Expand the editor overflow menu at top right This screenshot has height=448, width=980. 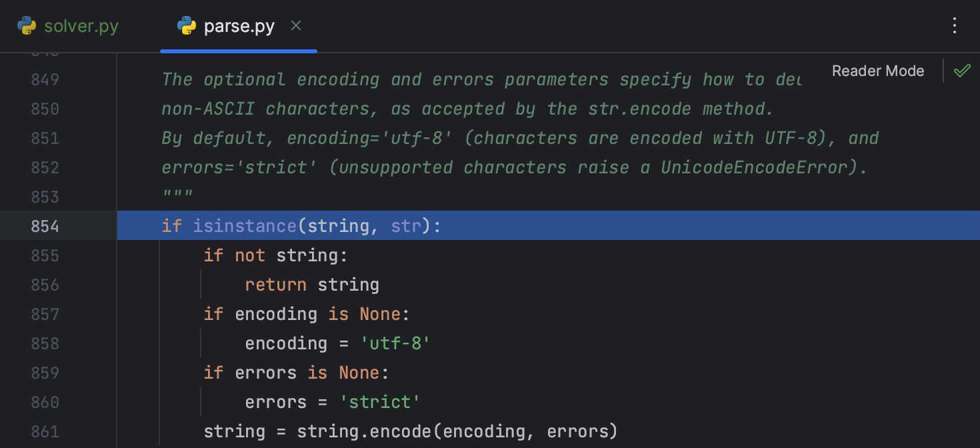point(955,25)
